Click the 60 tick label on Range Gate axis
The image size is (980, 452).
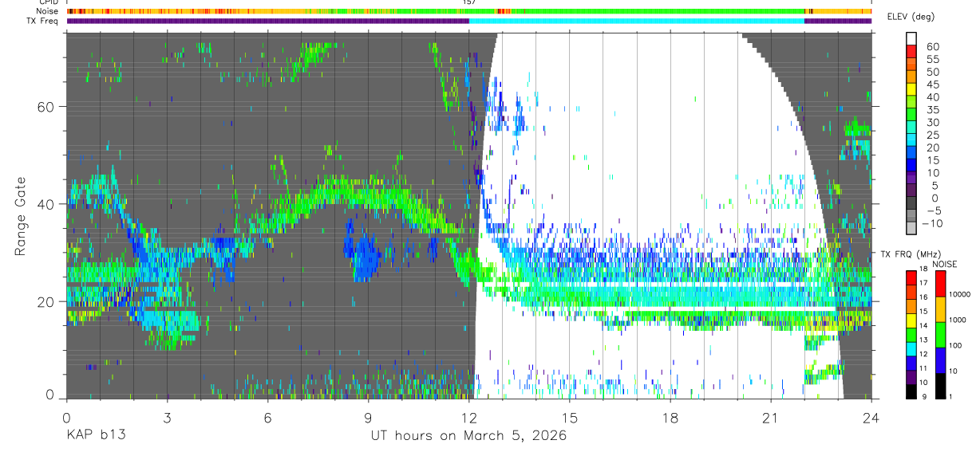46,106
